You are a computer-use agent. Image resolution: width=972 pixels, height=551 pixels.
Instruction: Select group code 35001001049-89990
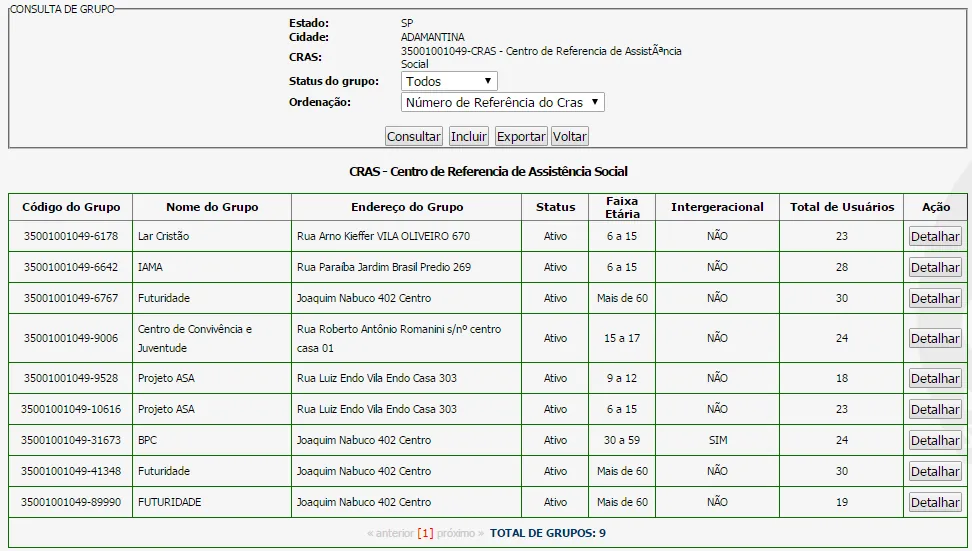(71, 502)
